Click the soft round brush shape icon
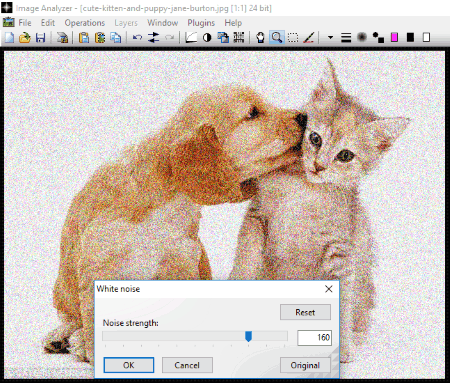450x383 pixels. pos(362,37)
